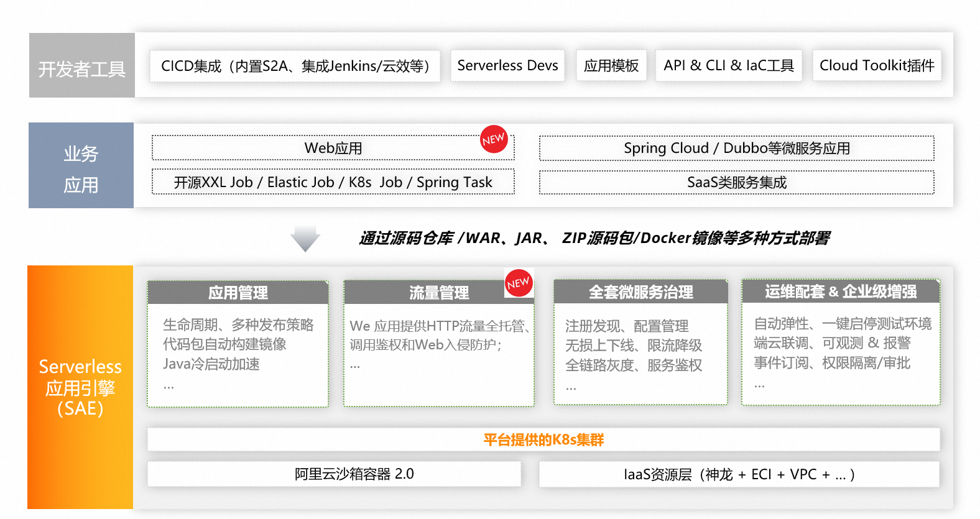Click the NEW badge on Web应用 box
The image size is (980, 519).
tap(494, 139)
